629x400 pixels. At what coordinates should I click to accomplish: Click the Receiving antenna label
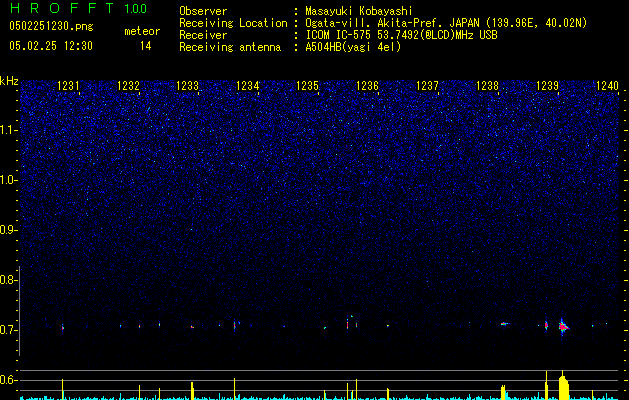230,47
